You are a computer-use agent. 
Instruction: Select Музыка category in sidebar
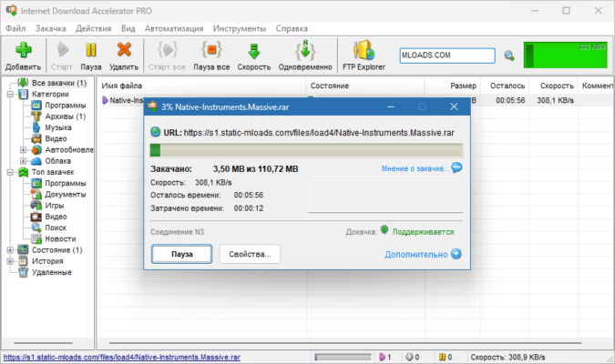click(x=58, y=127)
